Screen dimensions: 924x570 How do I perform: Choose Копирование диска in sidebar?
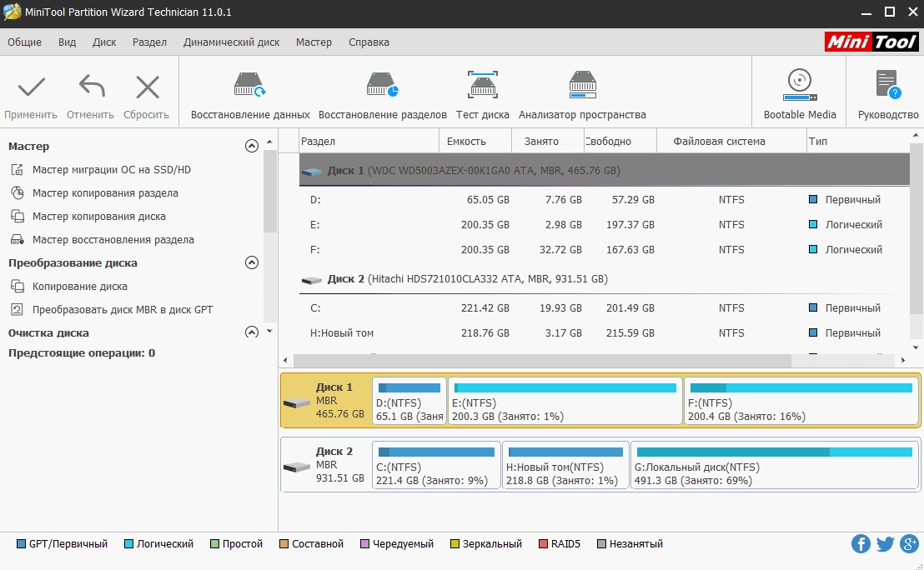pos(79,286)
